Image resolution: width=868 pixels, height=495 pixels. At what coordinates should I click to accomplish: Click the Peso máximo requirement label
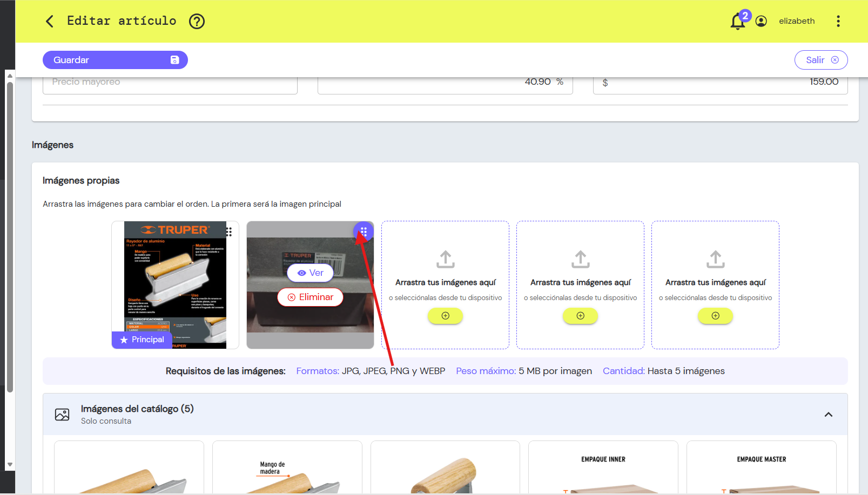click(x=486, y=371)
